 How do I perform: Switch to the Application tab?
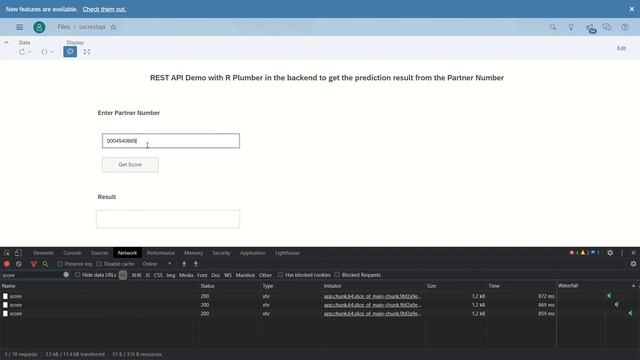(x=253, y=253)
